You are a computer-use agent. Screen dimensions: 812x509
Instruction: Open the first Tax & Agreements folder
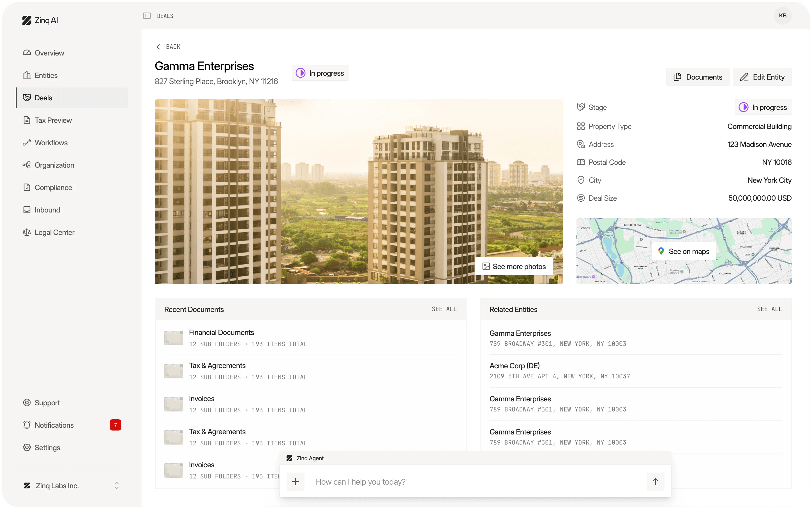point(310,371)
